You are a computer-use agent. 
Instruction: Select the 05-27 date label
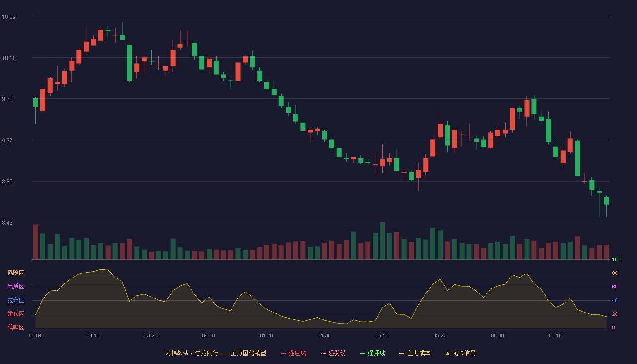(440, 335)
